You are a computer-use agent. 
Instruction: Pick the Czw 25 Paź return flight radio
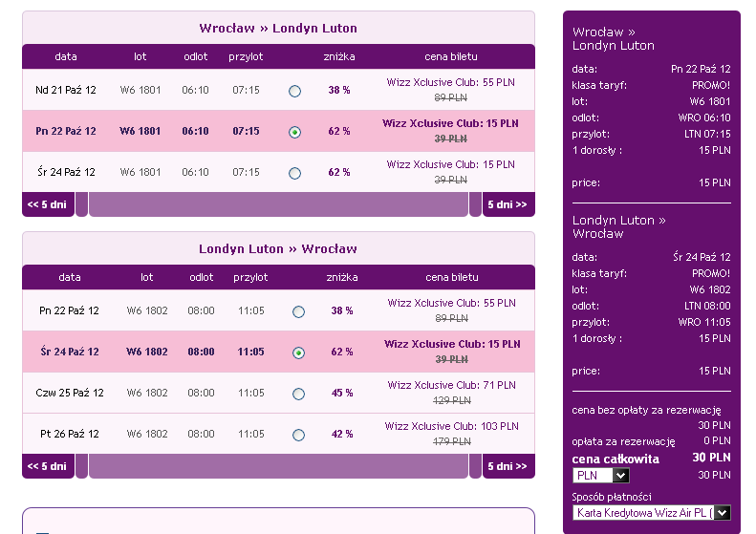[298, 394]
